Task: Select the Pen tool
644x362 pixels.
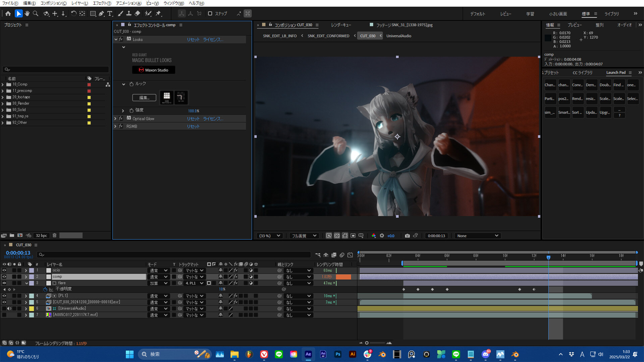Action: point(101,14)
